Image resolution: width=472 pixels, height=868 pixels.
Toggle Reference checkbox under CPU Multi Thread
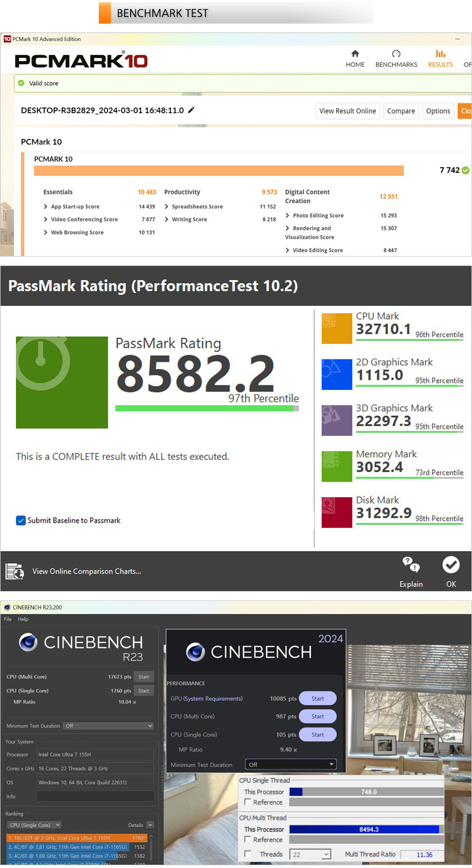tap(248, 839)
